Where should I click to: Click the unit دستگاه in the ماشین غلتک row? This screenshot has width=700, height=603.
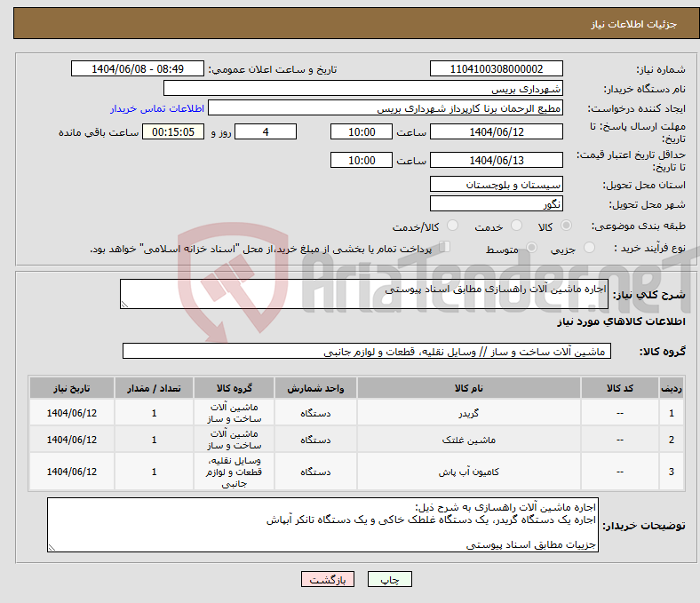point(315,440)
